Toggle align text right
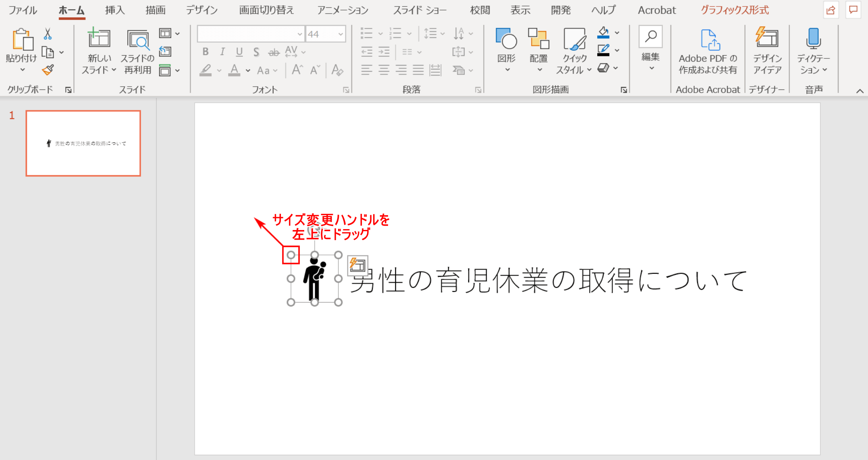 point(401,70)
